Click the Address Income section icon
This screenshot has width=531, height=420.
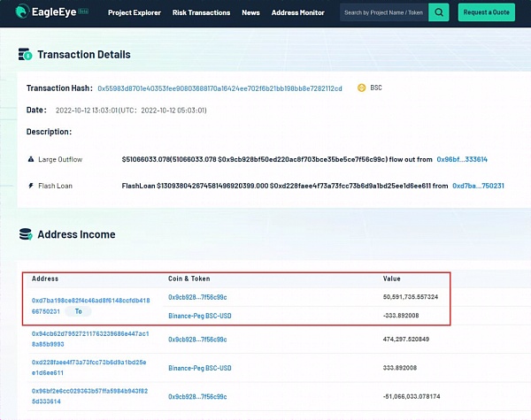coord(26,235)
